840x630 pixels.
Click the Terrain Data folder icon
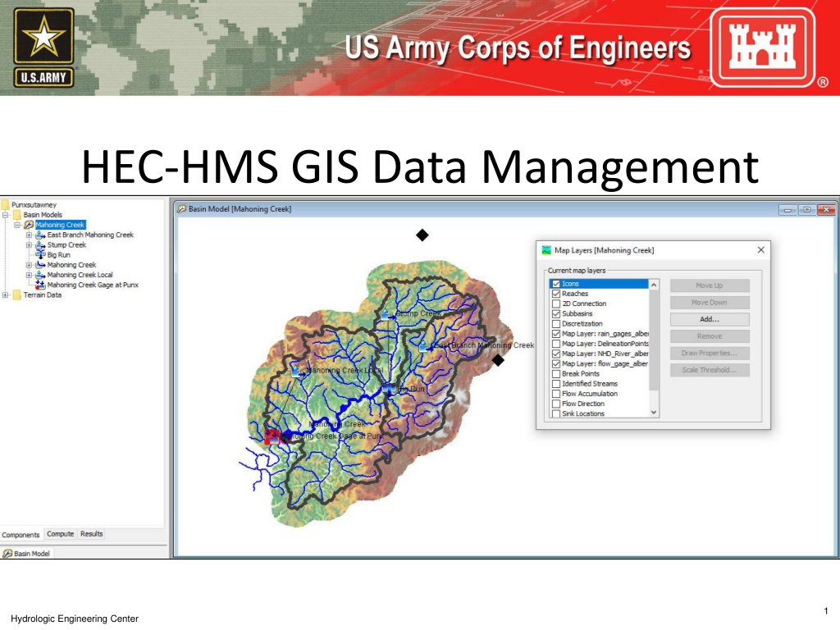[x=17, y=295]
